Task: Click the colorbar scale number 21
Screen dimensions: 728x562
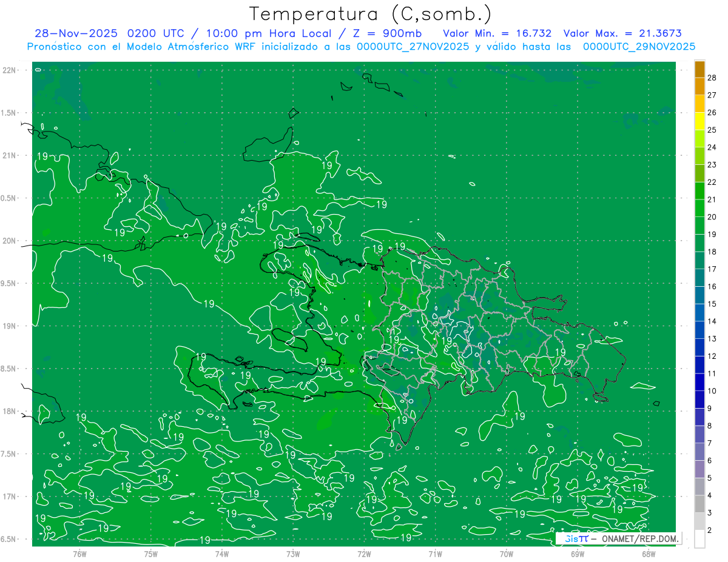Action: (x=712, y=199)
